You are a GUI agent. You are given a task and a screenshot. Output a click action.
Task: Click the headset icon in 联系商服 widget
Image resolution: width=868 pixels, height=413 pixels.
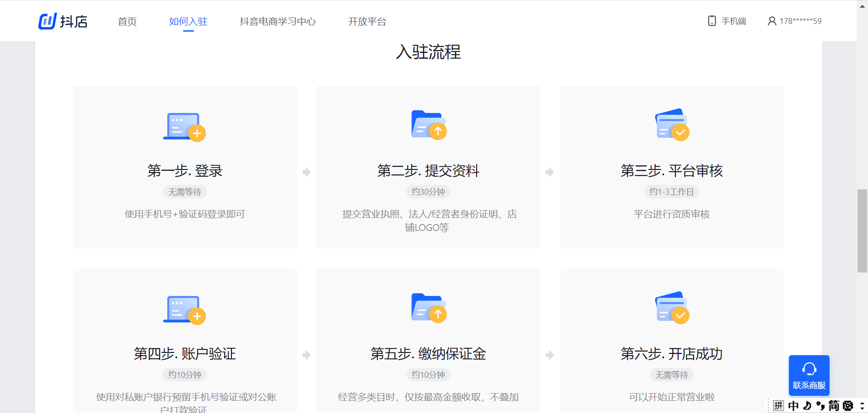pos(809,369)
